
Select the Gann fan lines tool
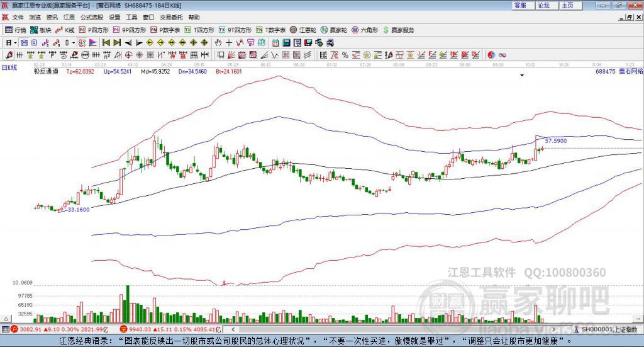(231, 55)
